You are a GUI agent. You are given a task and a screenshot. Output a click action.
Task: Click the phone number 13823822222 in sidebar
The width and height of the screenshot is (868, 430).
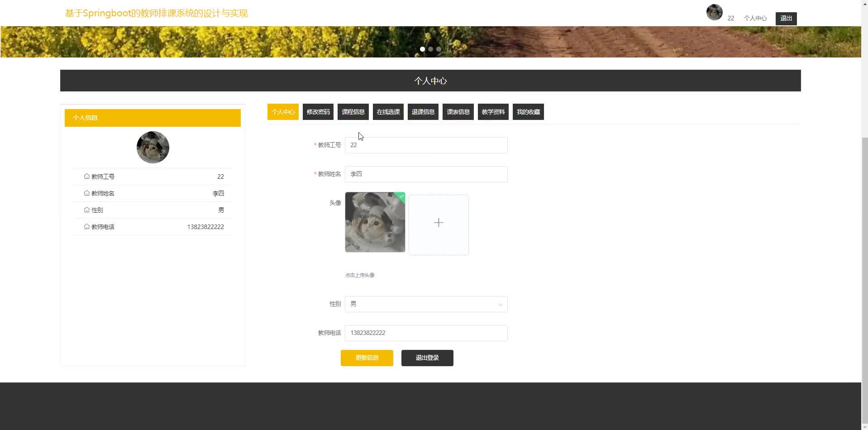pos(205,227)
